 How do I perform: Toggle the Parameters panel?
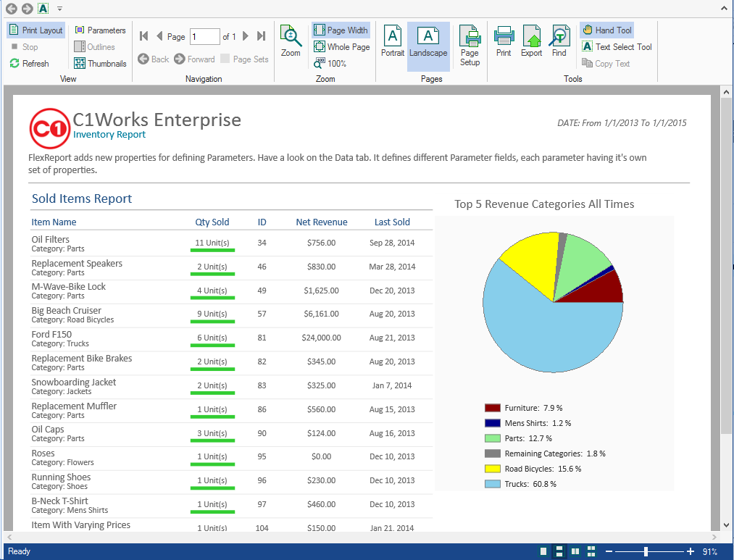[100, 30]
